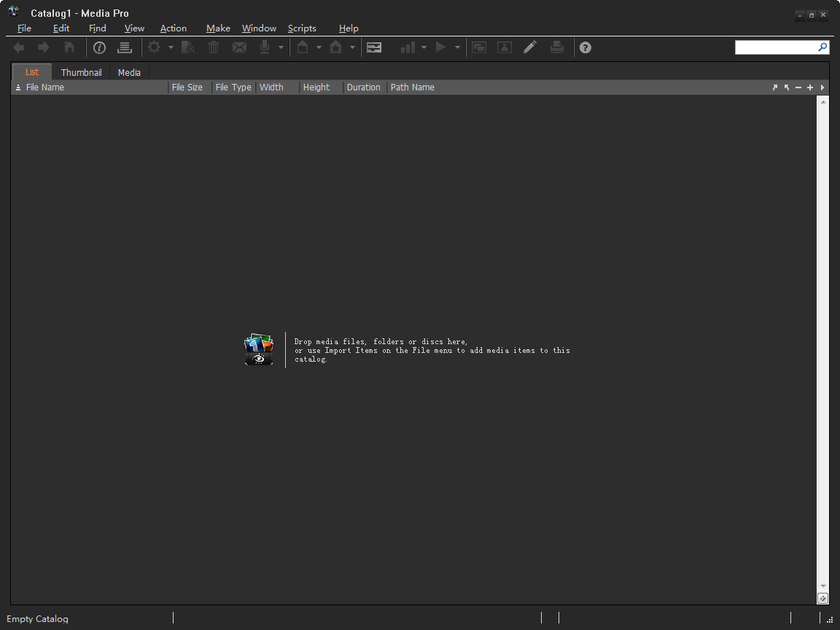Open the Make menu
840x630 pixels.
(x=218, y=28)
